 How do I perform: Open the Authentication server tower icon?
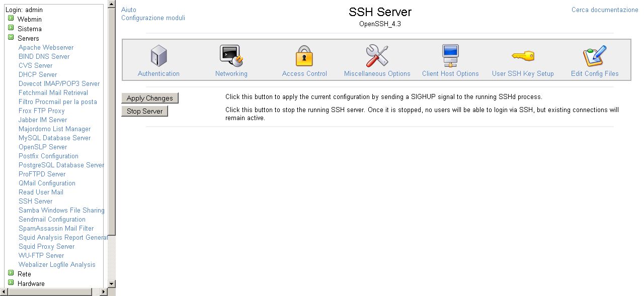(x=158, y=56)
